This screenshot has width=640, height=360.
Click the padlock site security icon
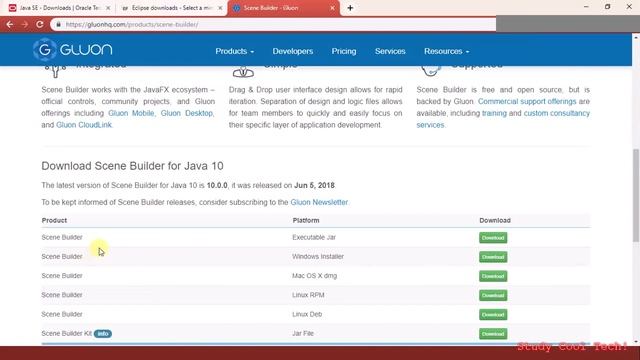pos(59,24)
